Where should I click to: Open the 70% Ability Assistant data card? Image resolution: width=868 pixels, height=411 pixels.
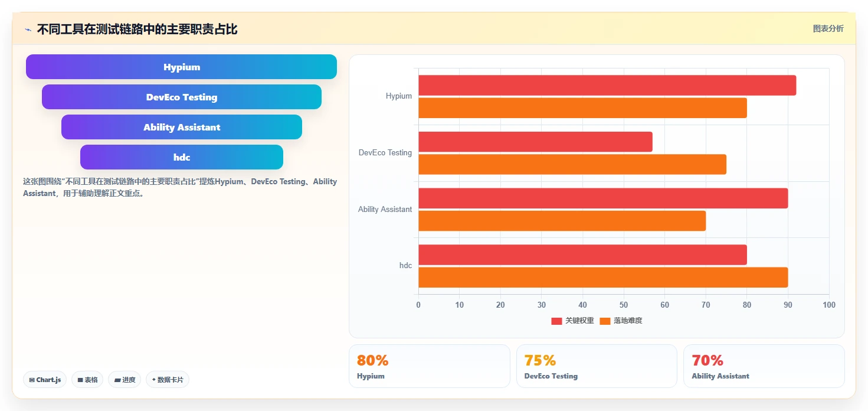(x=764, y=366)
